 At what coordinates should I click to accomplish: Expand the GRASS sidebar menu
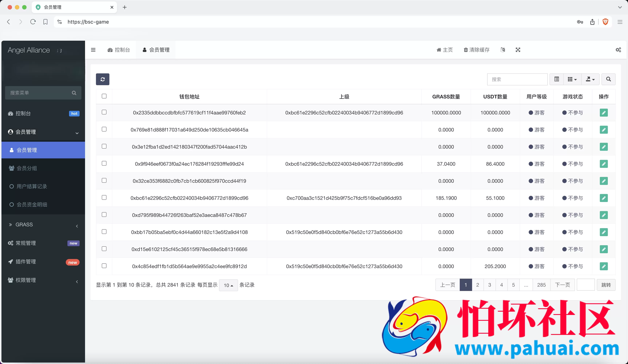[43, 225]
